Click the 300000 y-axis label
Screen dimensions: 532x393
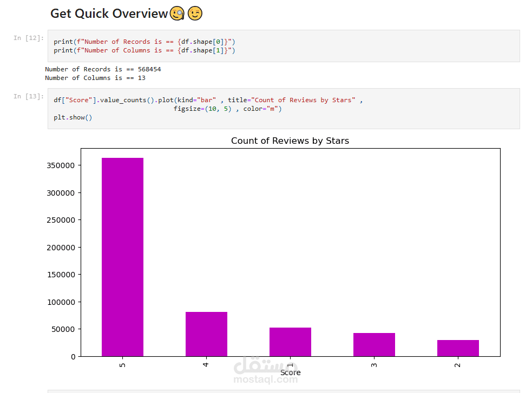(61, 193)
